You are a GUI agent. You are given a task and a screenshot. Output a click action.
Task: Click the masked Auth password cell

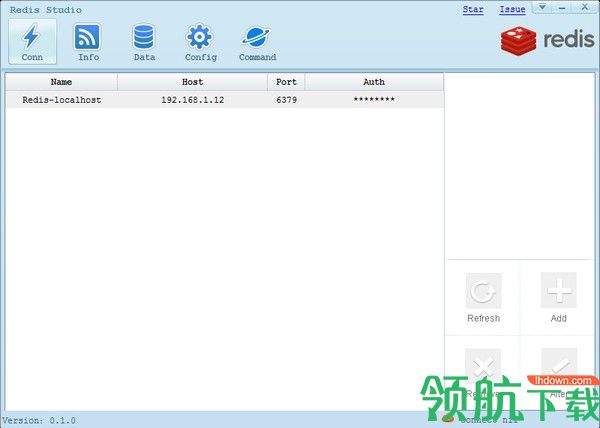click(x=374, y=100)
